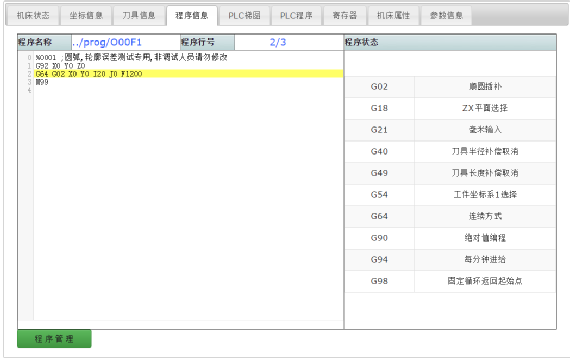The height and width of the screenshot is (360, 570).
Task: Open the PLC梯图 tab
Action: (245, 16)
